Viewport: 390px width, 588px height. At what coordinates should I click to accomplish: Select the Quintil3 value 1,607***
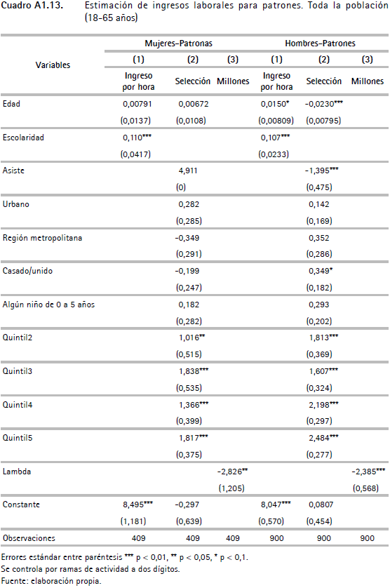323,371
